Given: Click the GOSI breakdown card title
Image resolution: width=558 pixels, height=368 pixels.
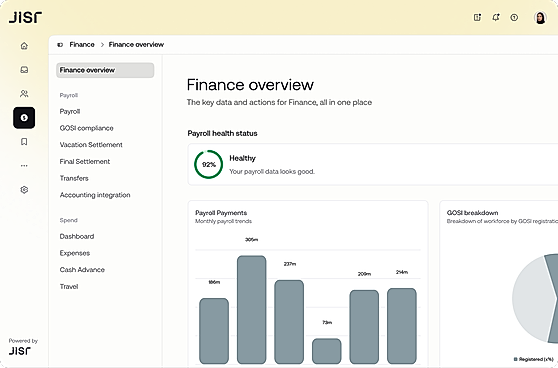Looking at the screenshot, I should tap(472, 213).
